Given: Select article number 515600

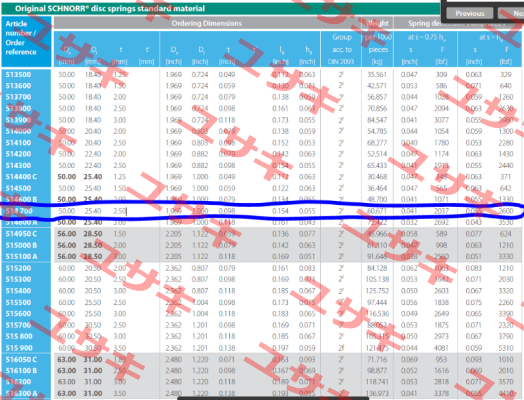Looking at the screenshot, I should click(18, 313).
